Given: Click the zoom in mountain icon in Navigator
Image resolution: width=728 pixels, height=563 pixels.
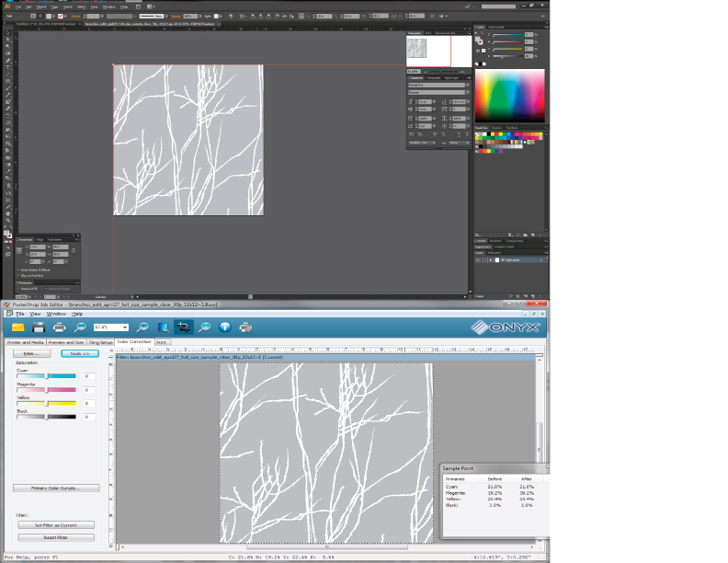Looking at the screenshot, I should [462, 72].
